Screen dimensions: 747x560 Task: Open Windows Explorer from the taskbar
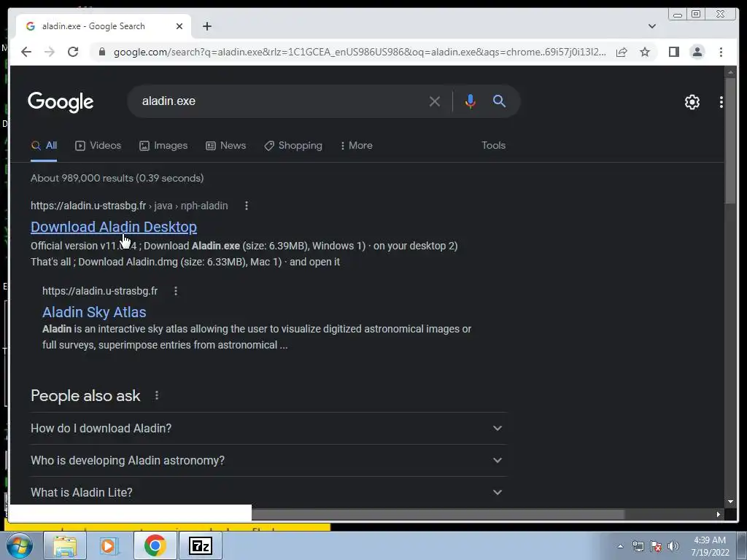(x=65, y=545)
